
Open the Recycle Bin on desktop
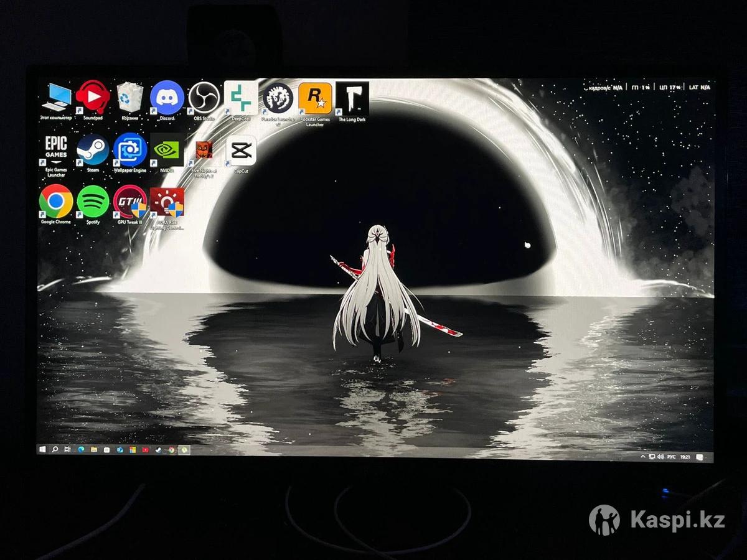[x=130, y=98]
